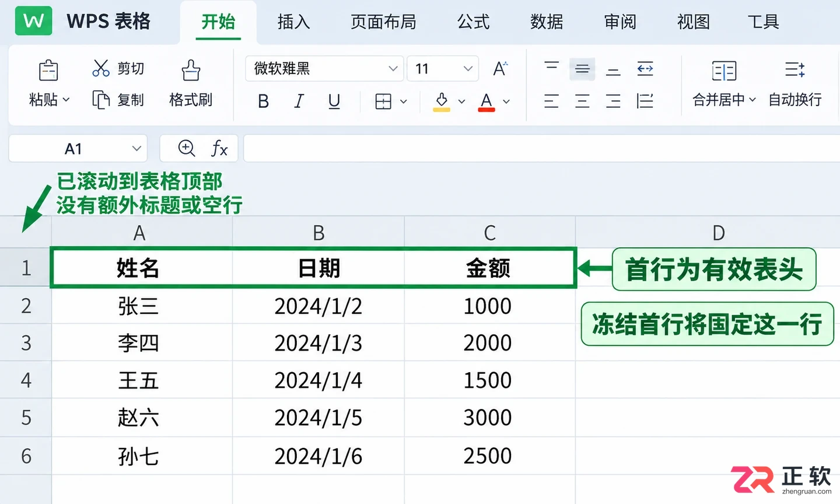The width and height of the screenshot is (840, 504).
Task: Open the insert function fx button
Action: click(x=219, y=148)
